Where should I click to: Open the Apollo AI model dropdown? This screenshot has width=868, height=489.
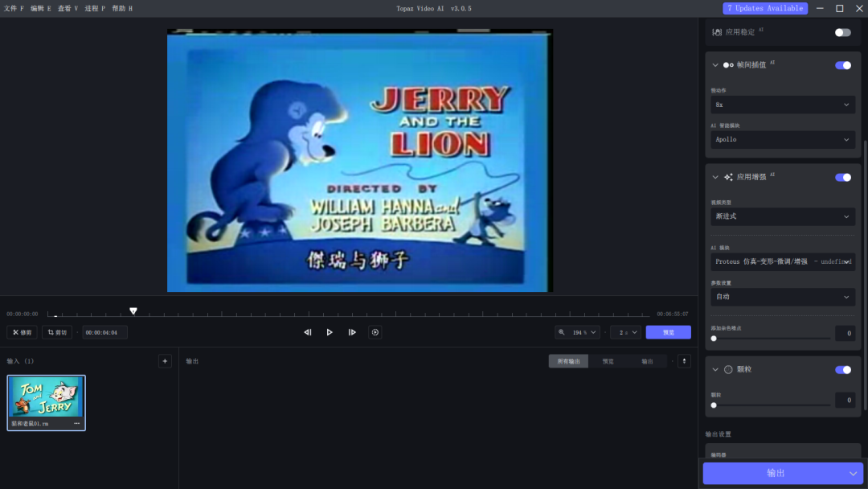(x=782, y=139)
